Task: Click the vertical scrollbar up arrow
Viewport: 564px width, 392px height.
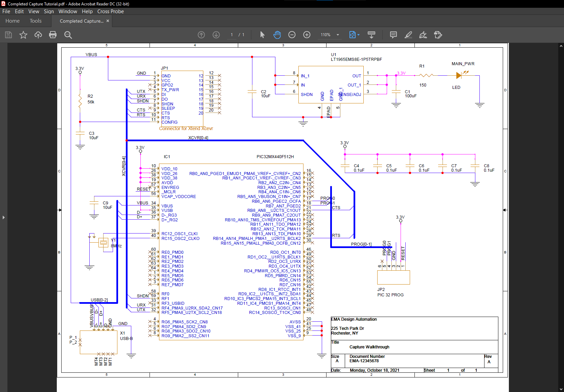Action: pyautogui.click(x=561, y=46)
